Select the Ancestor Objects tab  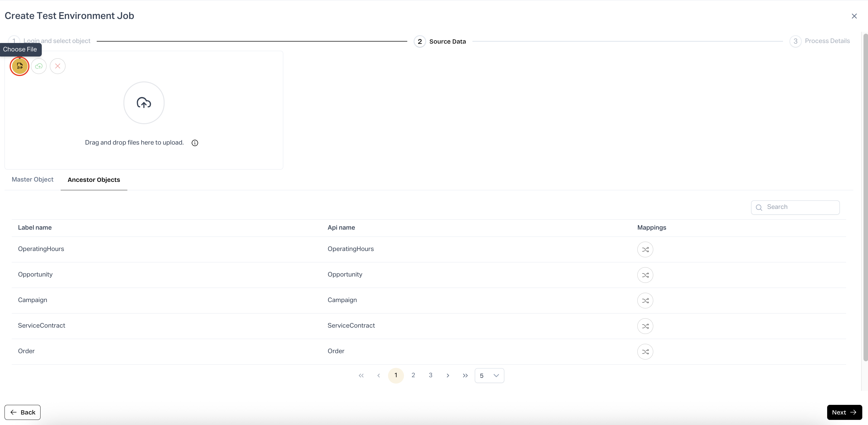(x=94, y=180)
